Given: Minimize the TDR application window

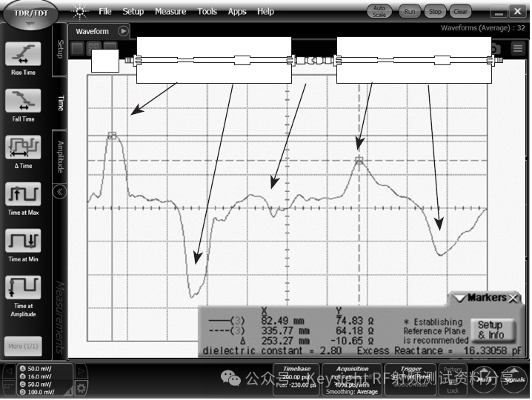Looking at the screenshot, I should tap(499, 12).
